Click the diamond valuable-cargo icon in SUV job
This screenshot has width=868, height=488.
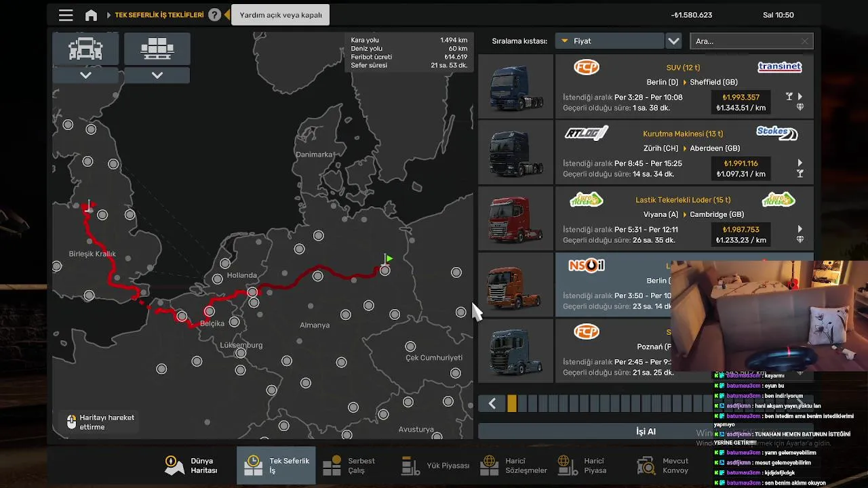800,107
